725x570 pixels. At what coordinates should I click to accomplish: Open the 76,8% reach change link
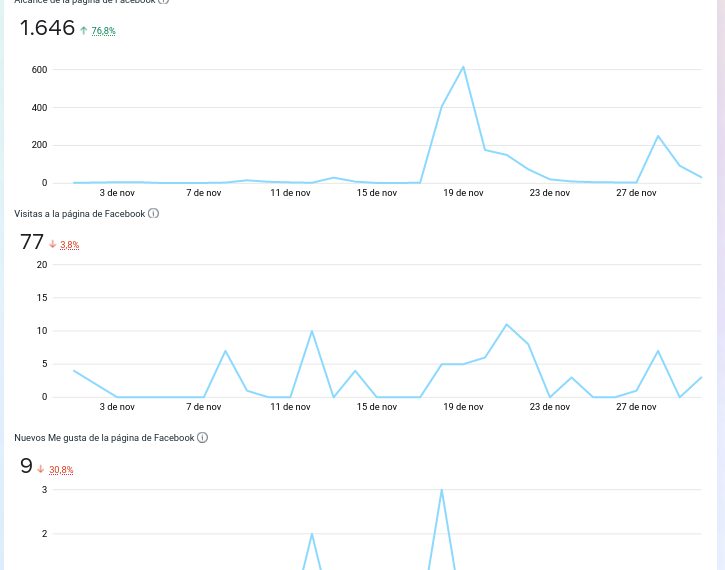[x=104, y=31]
